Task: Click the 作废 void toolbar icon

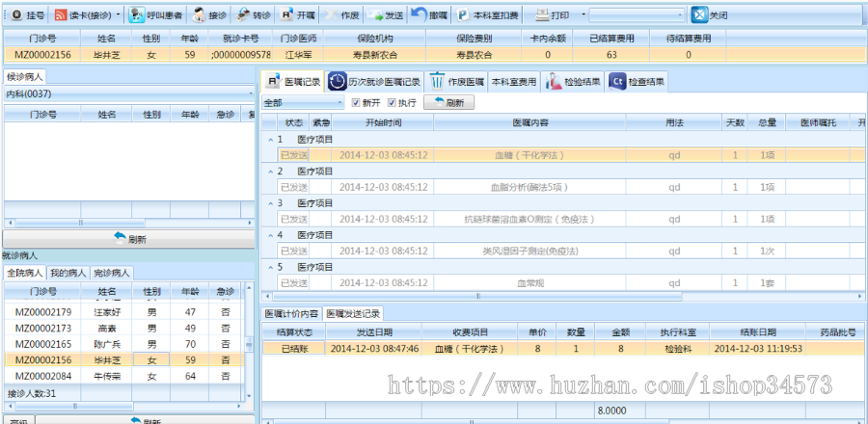Action: pyautogui.click(x=332, y=15)
